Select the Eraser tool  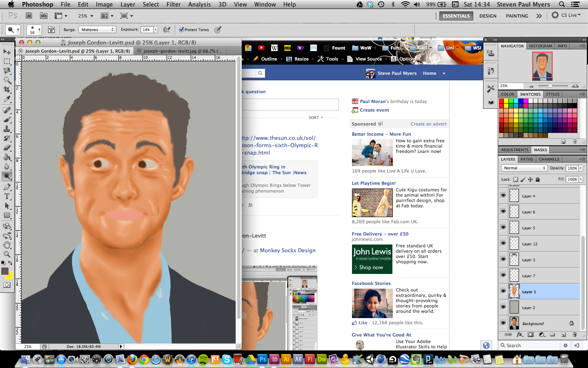pyautogui.click(x=7, y=148)
